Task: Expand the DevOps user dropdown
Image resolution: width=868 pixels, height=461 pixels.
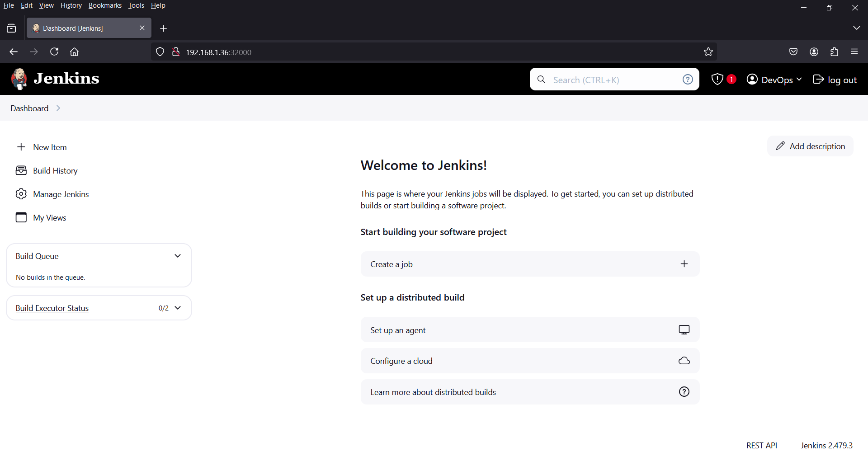Action: click(799, 80)
